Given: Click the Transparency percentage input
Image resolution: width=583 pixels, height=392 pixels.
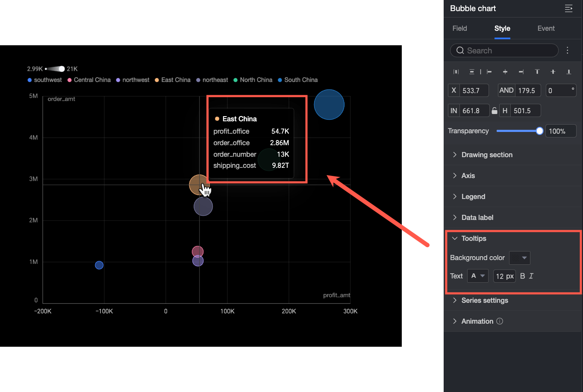Looking at the screenshot, I should tap(561, 131).
